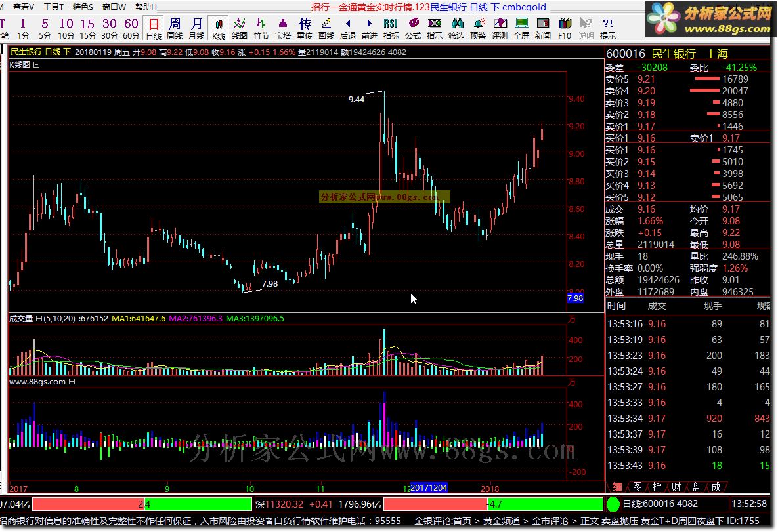Click the 说明 help description icon

pyautogui.click(x=586, y=29)
